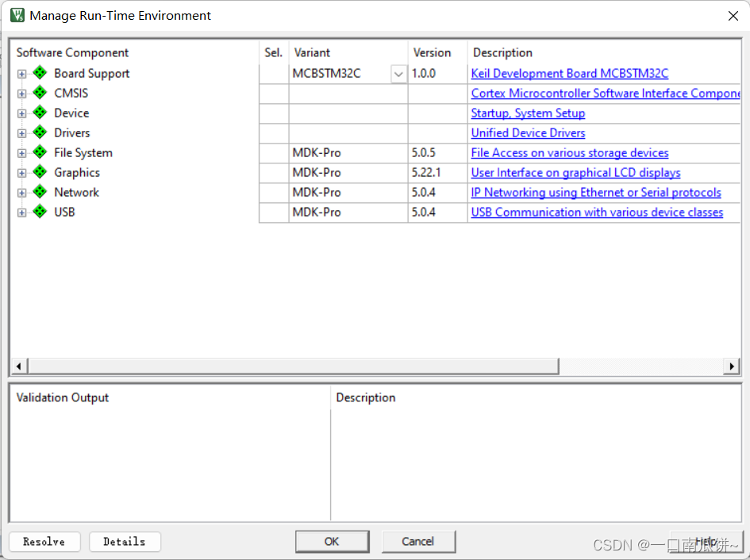Expand the Network tree node
Image resolution: width=750 pixels, height=560 pixels.
point(21,193)
